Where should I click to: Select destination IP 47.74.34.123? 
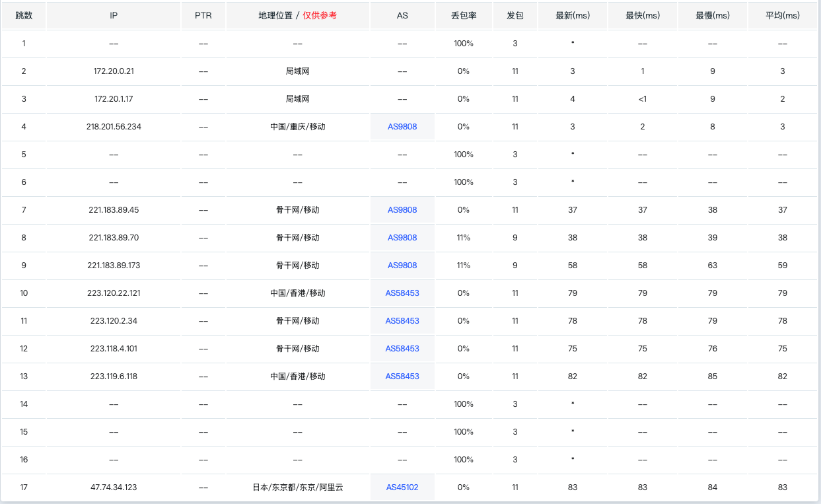click(114, 487)
